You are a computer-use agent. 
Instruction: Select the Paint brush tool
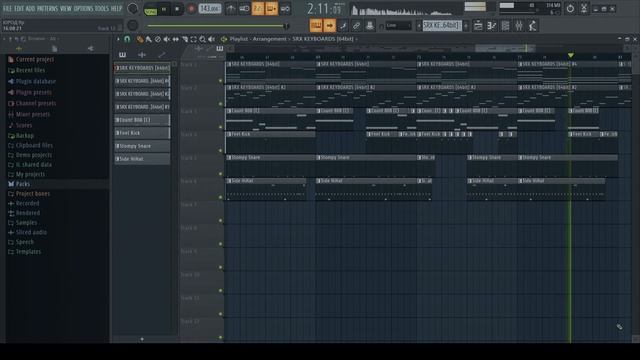click(x=149, y=39)
